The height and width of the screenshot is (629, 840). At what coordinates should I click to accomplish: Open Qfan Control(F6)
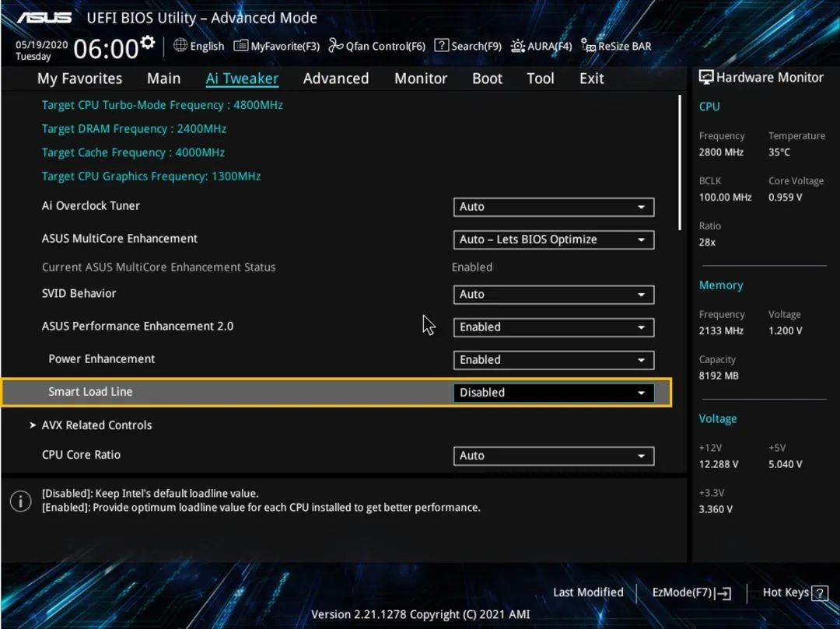click(377, 46)
